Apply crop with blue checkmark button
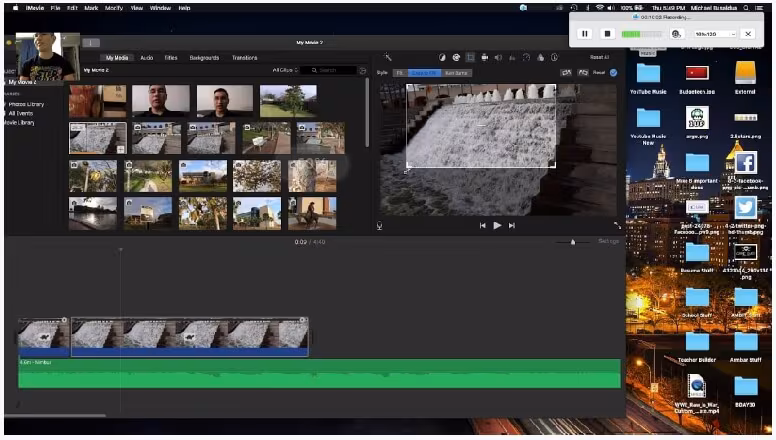The height and width of the screenshot is (440, 776). tap(614, 73)
